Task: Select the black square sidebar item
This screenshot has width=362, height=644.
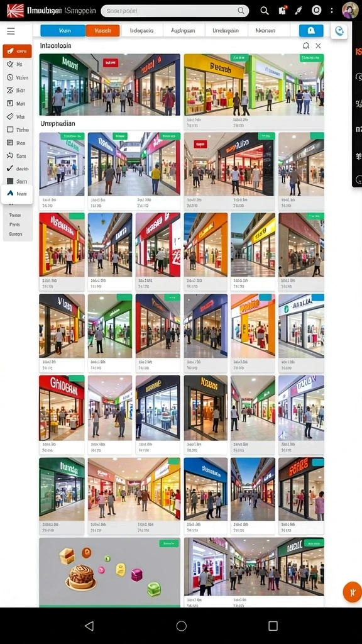Action: (x=17, y=181)
